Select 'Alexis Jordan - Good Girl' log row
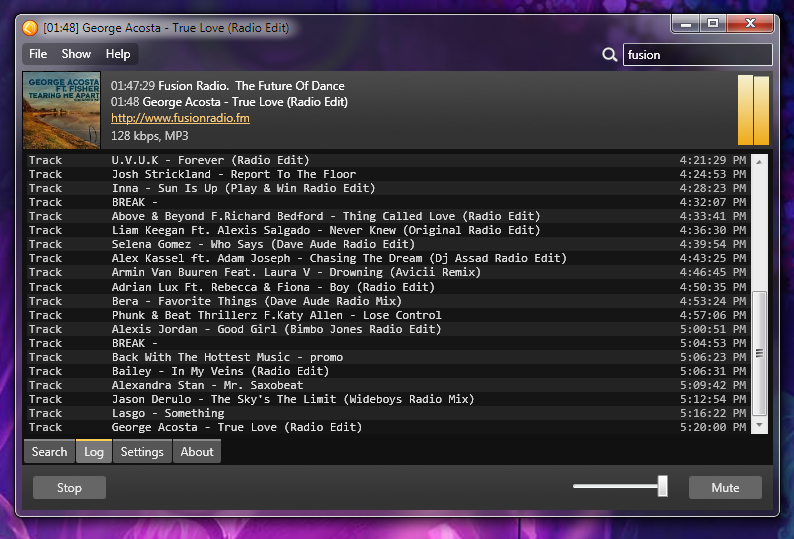 388,329
